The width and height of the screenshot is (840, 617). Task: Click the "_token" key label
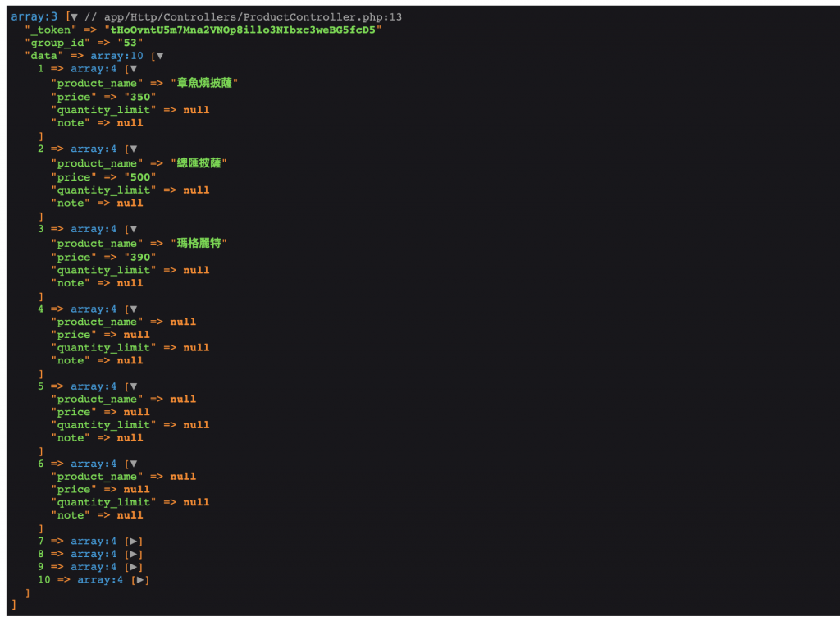click(50, 30)
